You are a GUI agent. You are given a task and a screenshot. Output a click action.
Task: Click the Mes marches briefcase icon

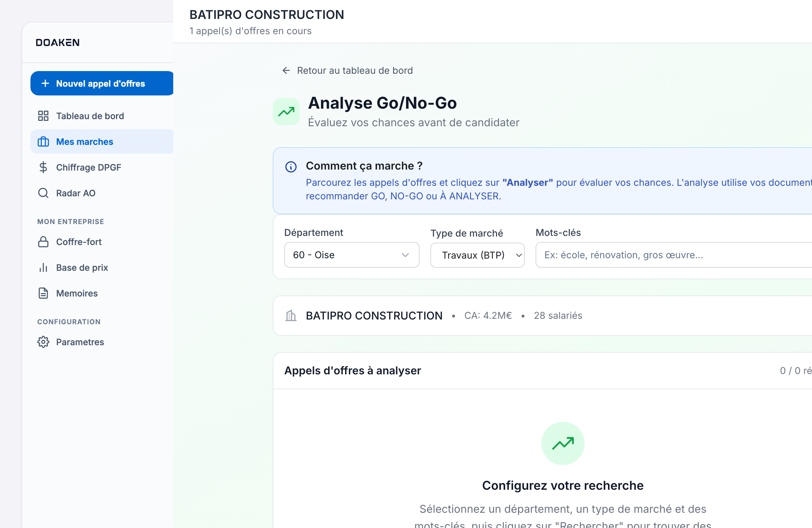pyautogui.click(x=43, y=141)
